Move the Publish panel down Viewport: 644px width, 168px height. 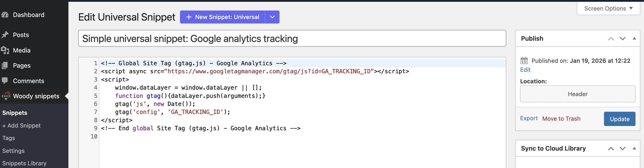coord(622,39)
